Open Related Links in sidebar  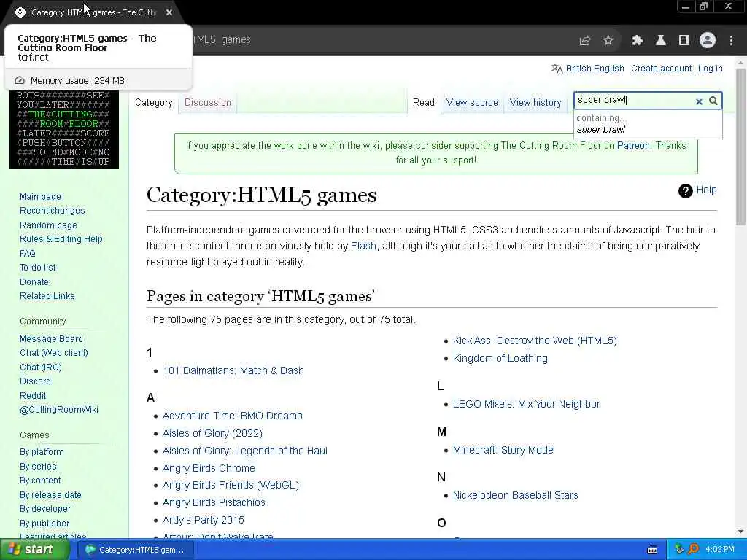pyautogui.click(x=47, y=296)
